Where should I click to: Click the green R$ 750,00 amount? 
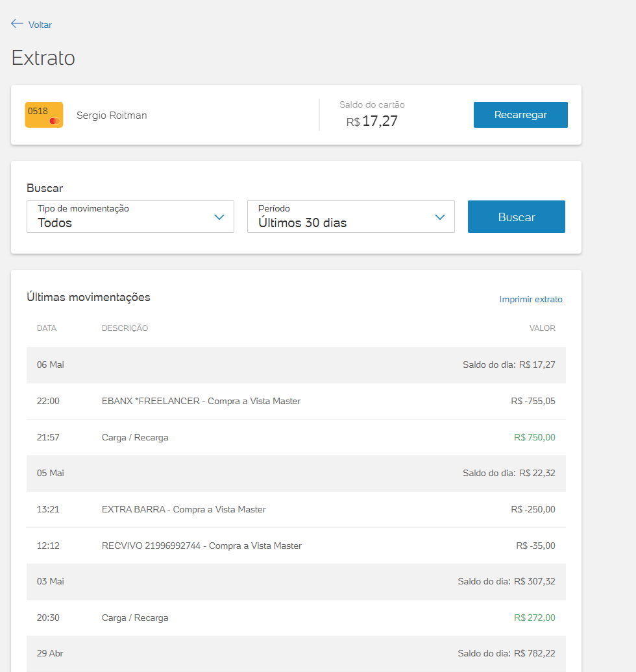pos(534,437)
